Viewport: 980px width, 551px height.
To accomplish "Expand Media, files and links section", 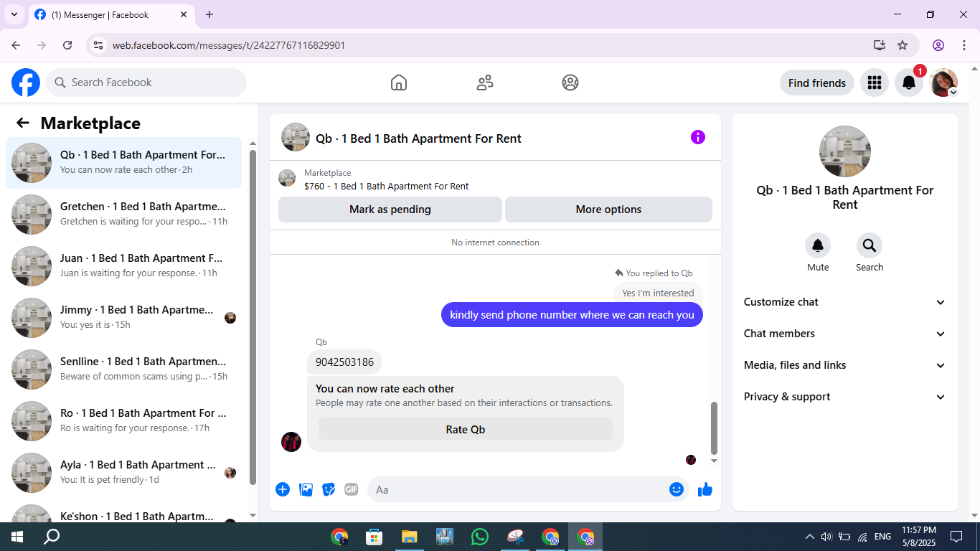I will 845,365.
